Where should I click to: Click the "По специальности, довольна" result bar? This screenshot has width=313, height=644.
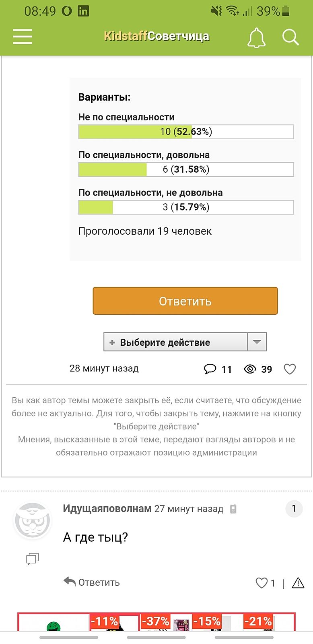pyautogui.click(x=186, y=169)
